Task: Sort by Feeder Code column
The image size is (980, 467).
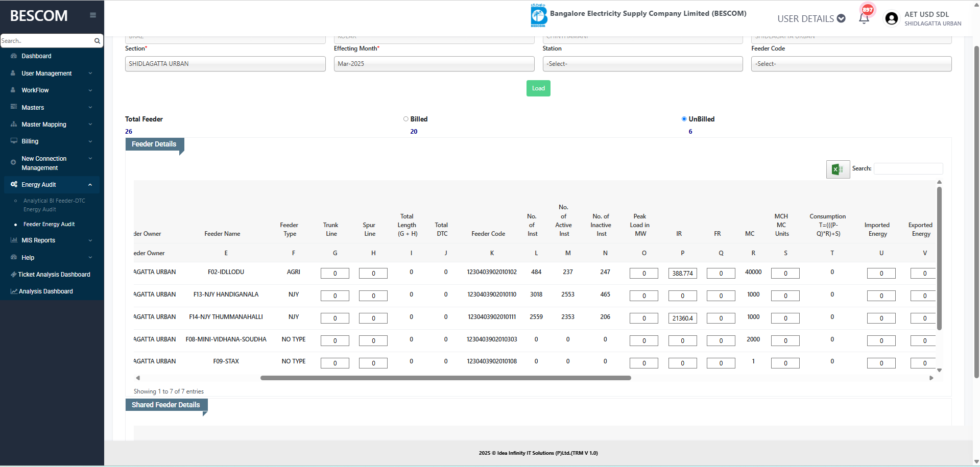Action: (x=488, y=234)
